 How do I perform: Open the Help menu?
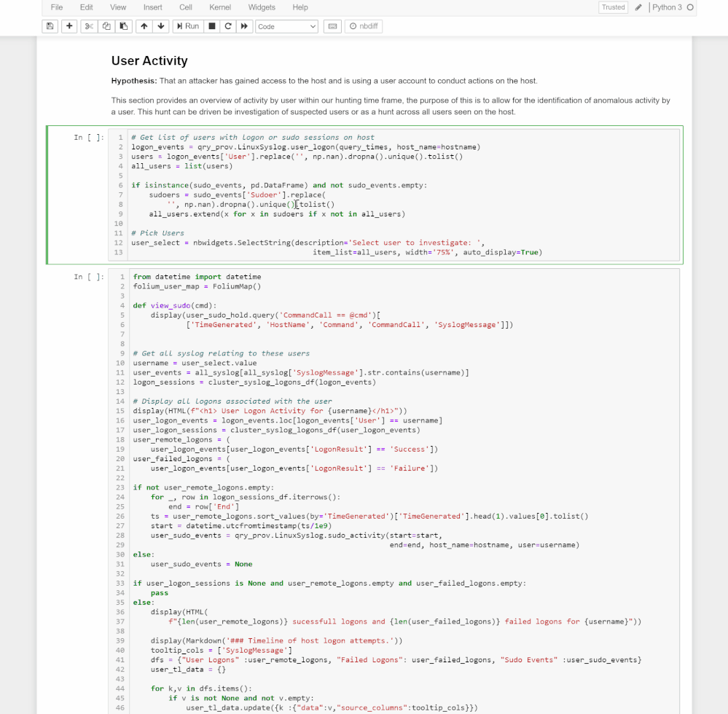click(x=300, y=7)
